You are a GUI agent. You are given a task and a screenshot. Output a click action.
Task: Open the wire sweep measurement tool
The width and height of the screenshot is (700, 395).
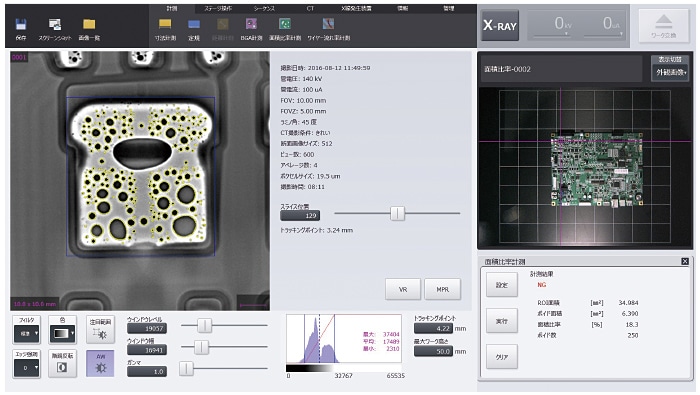click(x=328, y=24)
